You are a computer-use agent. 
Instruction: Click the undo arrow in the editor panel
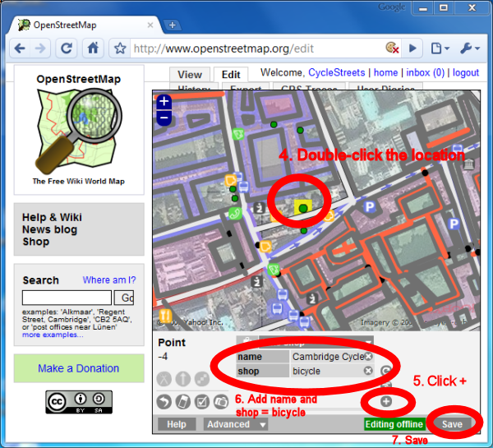pos(164,402)
